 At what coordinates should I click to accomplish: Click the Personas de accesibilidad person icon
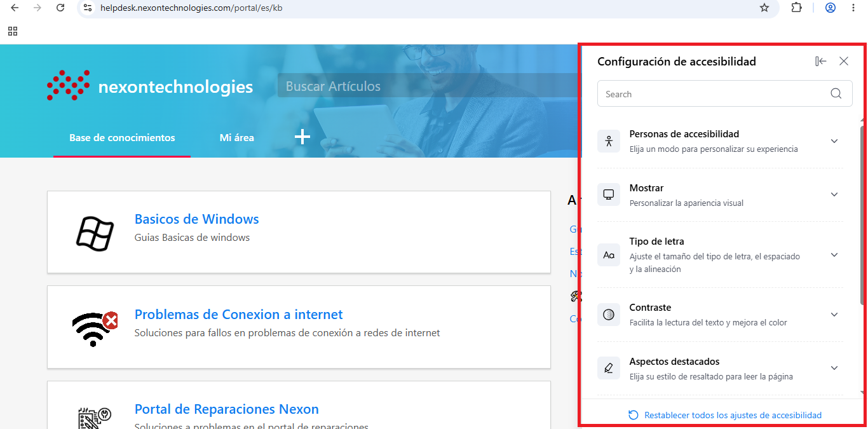[x=609, y=141]
